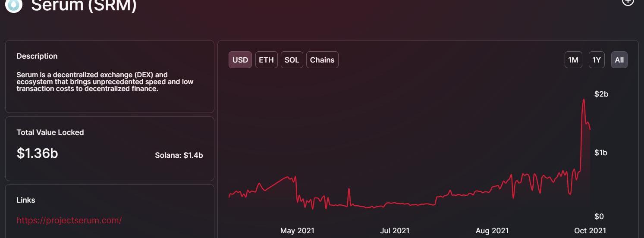
Task: Click the Serum droplet logo icon
Action: tap(13, 4)
